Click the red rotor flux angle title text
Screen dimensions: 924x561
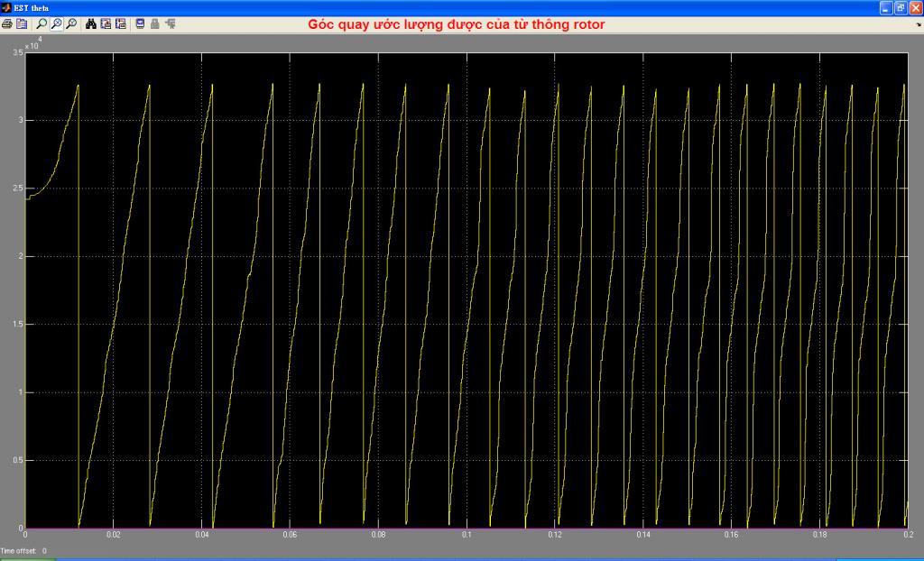tap(456, 24)
